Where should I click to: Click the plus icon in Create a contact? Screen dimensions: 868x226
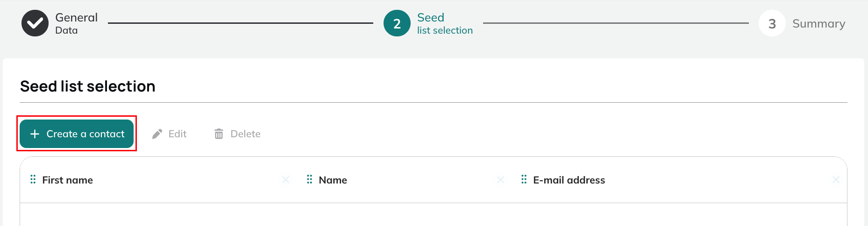point(35,134)
